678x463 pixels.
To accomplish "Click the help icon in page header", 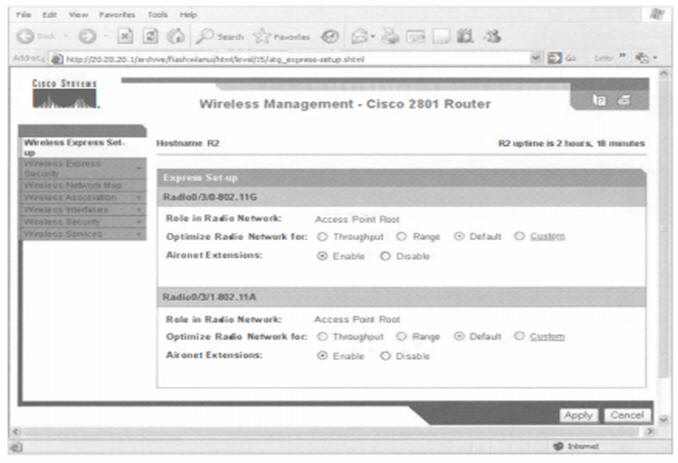I will [599, 100].
